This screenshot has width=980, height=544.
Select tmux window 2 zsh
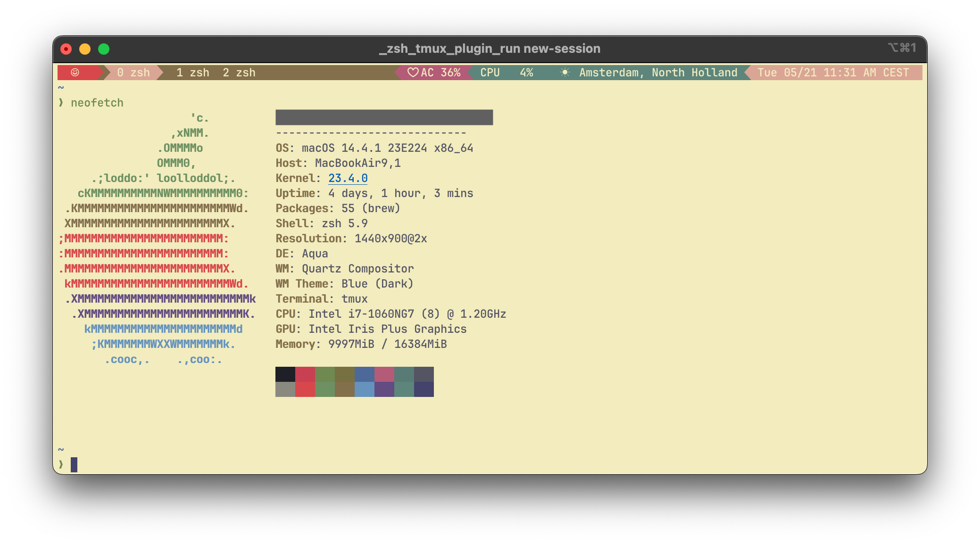tap(239, 73)
